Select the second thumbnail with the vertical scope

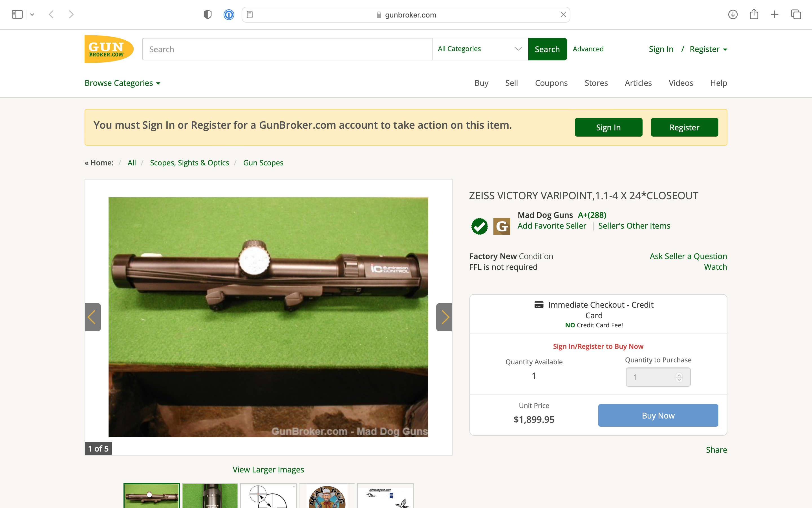tap(210, 496)
